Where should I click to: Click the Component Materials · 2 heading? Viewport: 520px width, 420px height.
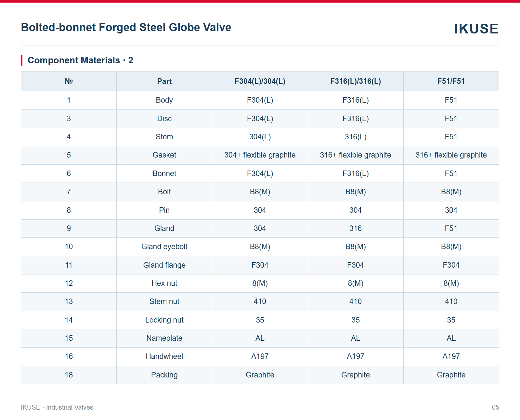coord(81,60)
